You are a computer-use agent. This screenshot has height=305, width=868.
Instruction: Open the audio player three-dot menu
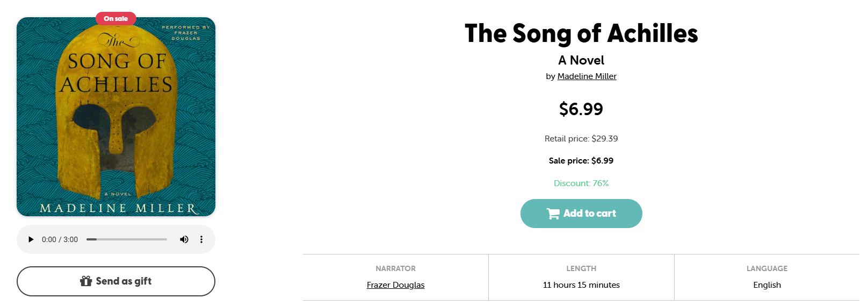point(201,239)
